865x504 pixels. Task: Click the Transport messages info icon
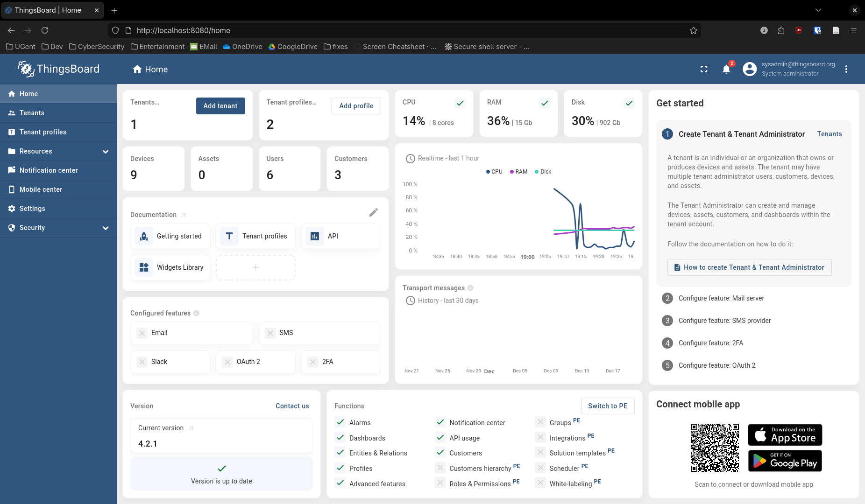tap(470, 288)
